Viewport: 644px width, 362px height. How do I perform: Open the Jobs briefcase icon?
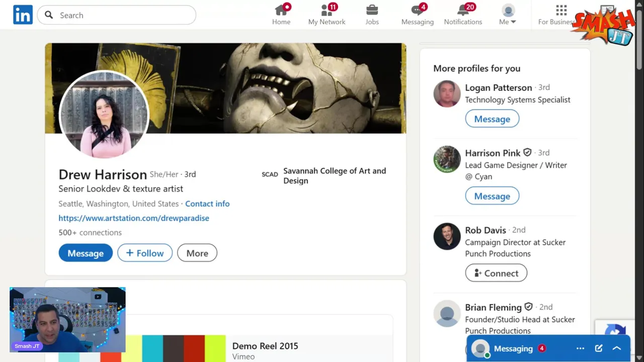[372, 11]
